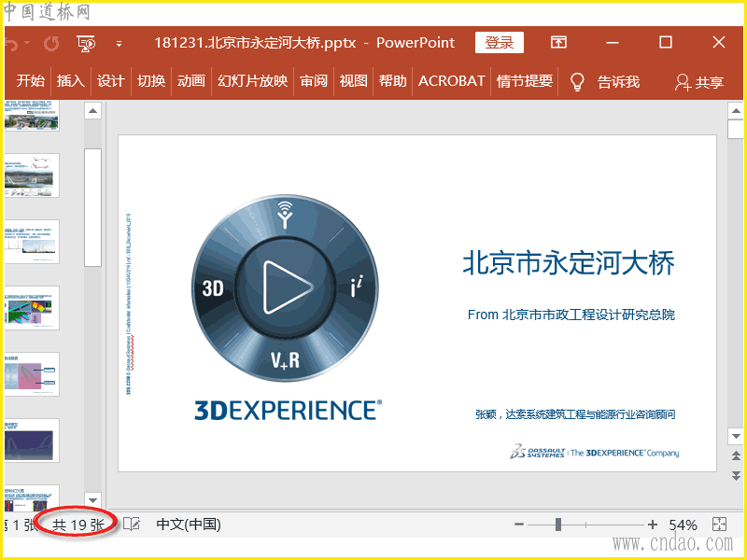Open the 帮助 tab
Image resolution: width=747 pixels, height=560 pixels.
(393, 81)
